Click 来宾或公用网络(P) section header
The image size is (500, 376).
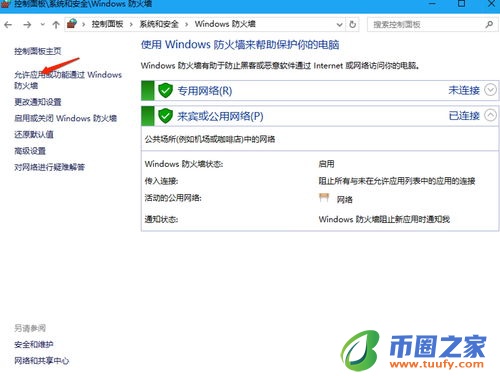click(220, 116)
